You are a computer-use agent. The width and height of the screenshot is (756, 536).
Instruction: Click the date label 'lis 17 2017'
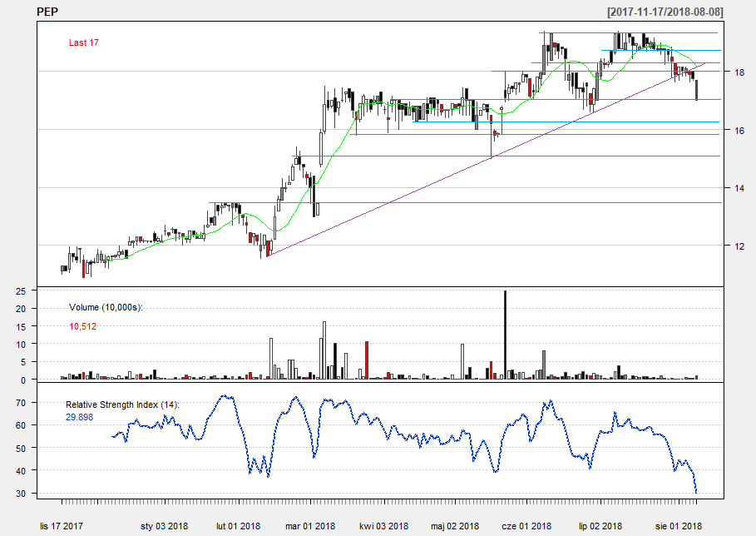(x=62, y=526)
